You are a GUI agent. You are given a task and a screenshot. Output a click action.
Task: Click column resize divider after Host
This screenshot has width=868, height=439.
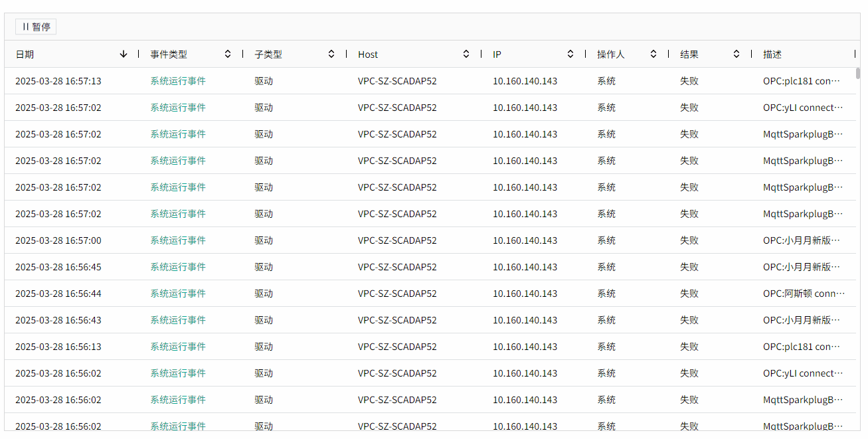coord(481,54)
